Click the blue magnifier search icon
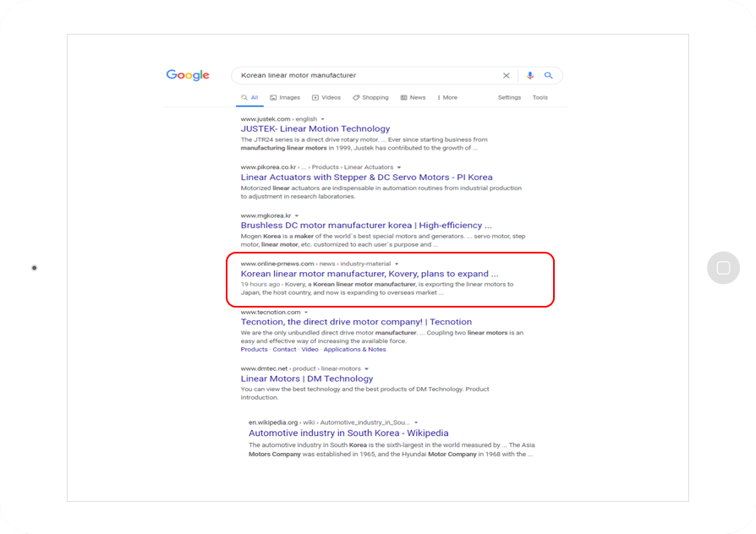The image size is (756, 534). click(x=549, y=75)
